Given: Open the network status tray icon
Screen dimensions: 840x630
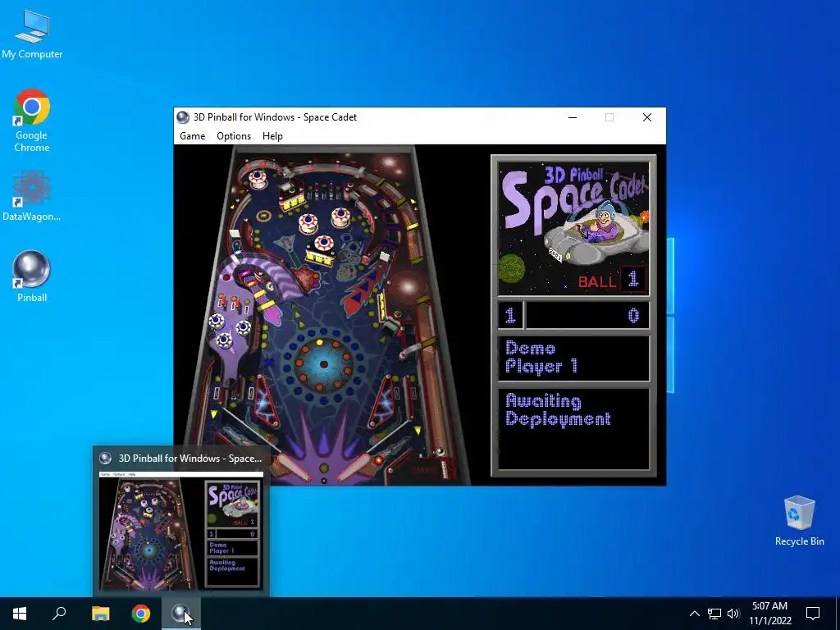Looking at the screenshot, I should coord(714,614).
